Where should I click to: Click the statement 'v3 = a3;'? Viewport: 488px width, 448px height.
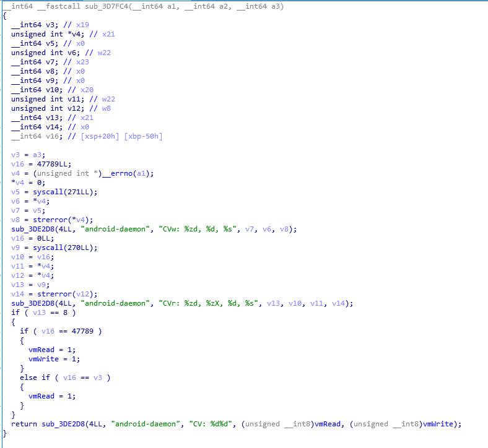[x=28, y=155]
